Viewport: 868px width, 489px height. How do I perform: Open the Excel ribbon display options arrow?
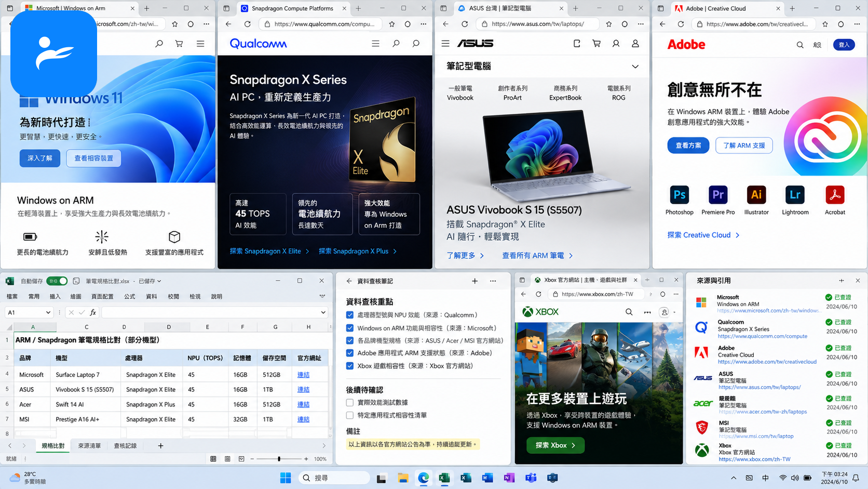point(322,296)
